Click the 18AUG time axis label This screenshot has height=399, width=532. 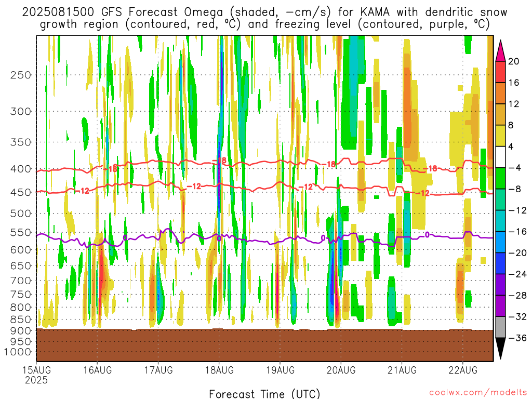point(219,370)
